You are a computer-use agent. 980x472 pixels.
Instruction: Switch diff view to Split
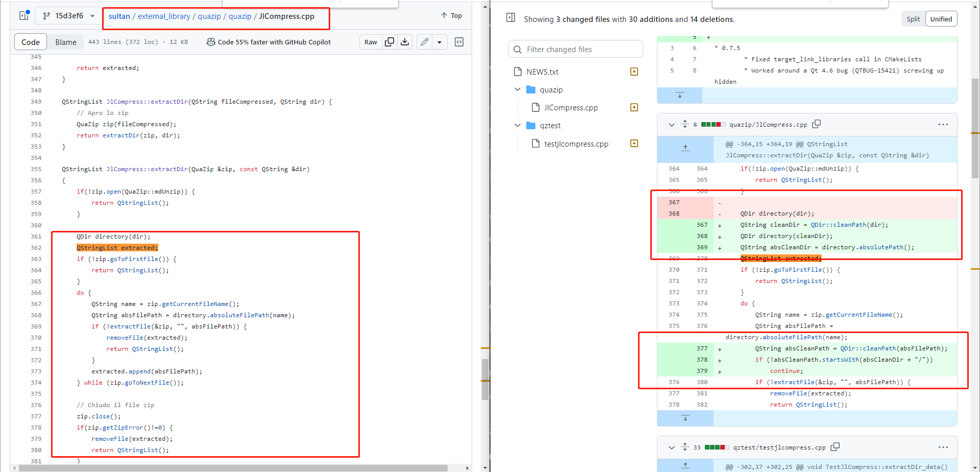[913, 19]
